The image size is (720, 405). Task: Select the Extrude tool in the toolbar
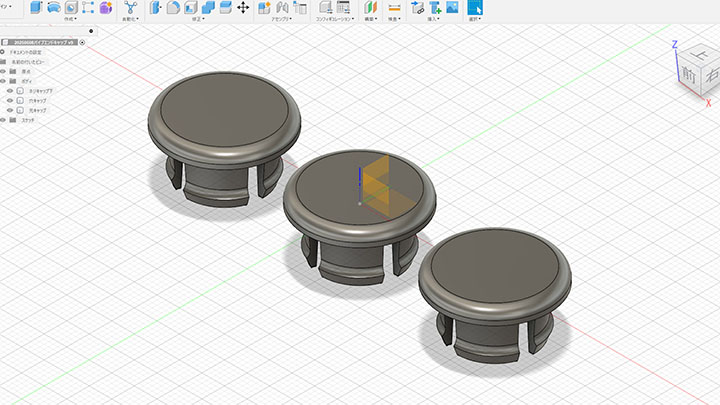click(36, 7)
